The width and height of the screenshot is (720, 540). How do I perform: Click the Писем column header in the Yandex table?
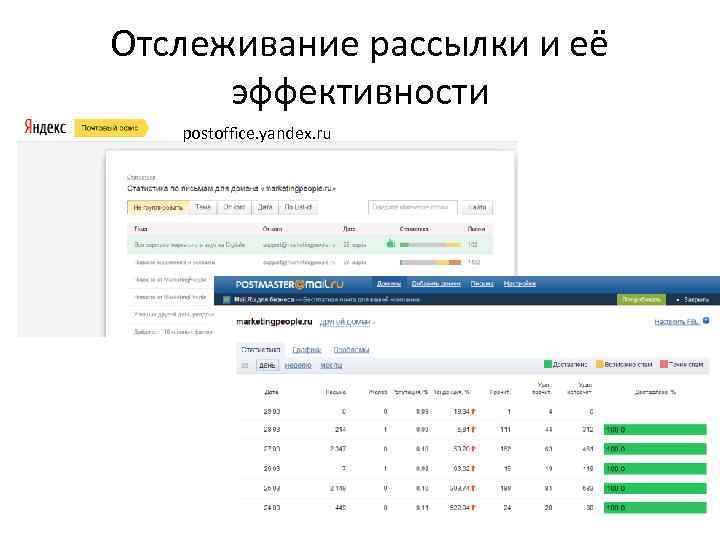(476, 229)
